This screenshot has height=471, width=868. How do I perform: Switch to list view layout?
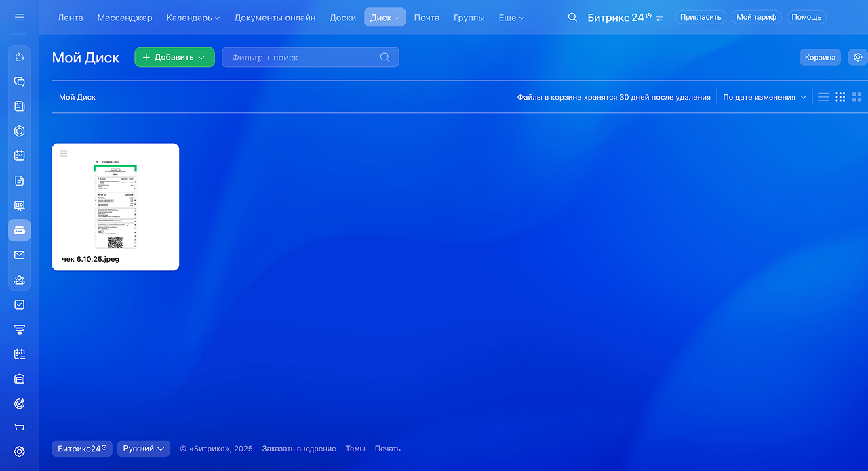tap(823, 97)
